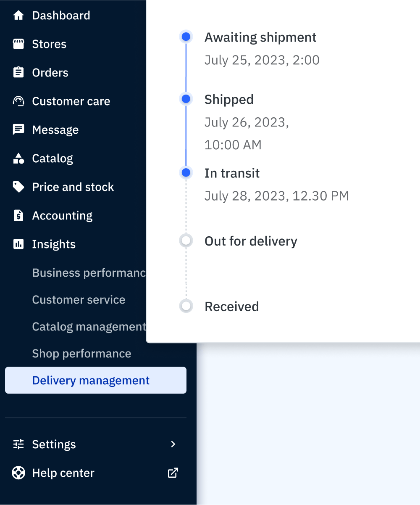The image size is (420, 505).
Task: Open the Help center link
Action: point(63,473)
